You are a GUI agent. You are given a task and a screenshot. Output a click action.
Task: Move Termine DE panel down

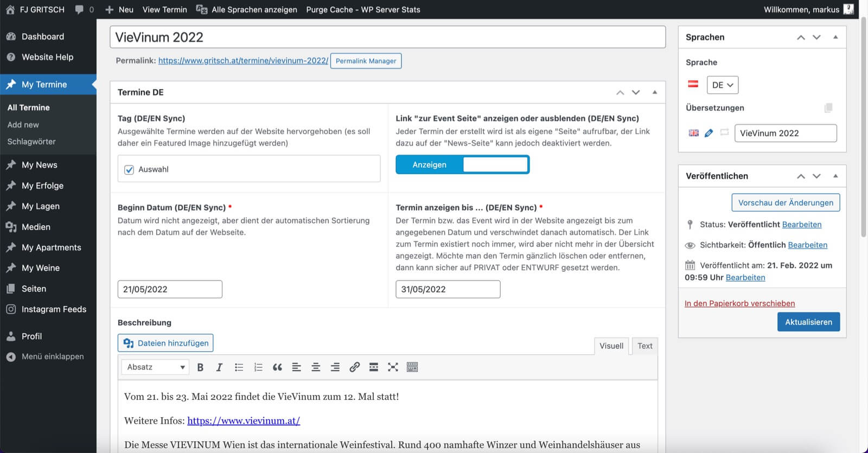pyautogui.click(x=636, y=92)
